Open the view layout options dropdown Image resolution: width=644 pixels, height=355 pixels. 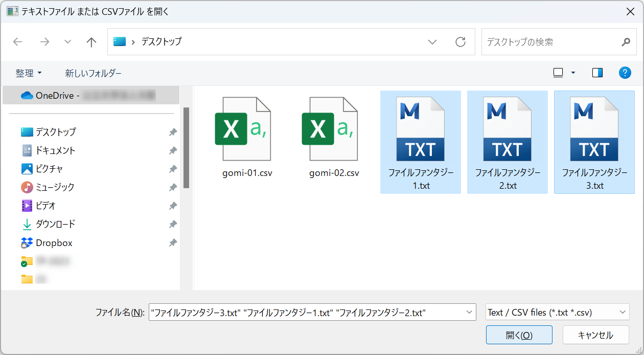[x=573, y=73]
